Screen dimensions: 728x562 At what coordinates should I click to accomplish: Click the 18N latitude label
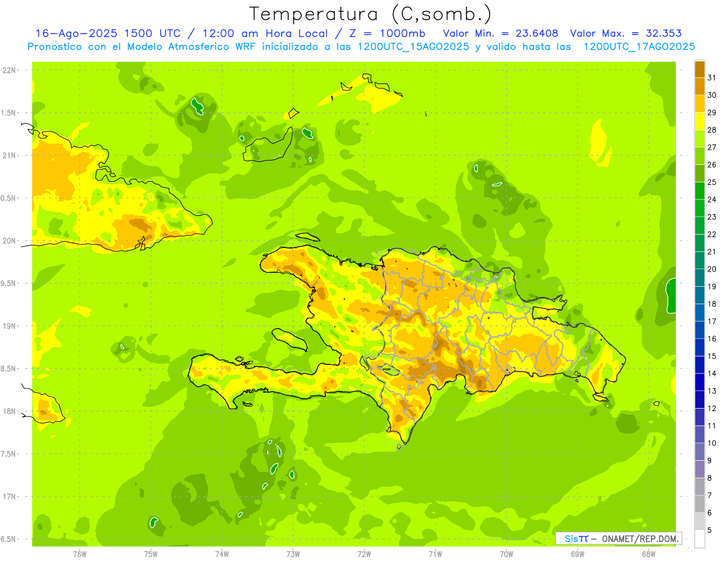(x=8, y=411)
